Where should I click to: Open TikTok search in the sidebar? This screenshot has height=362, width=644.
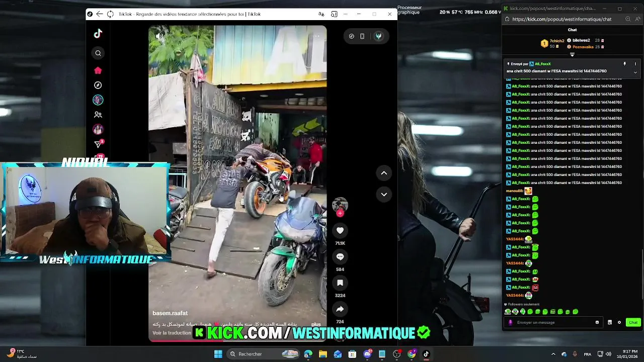tap(98, 53)
